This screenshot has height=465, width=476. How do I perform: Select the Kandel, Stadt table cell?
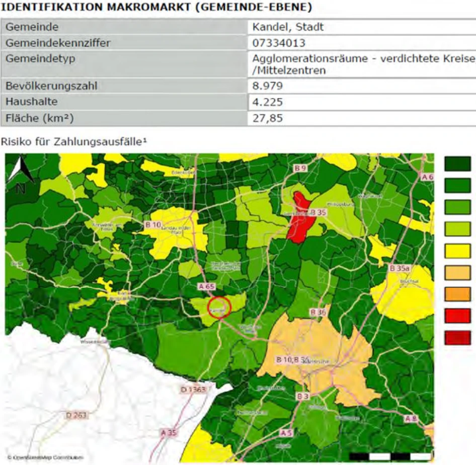[x=362, y=27]
